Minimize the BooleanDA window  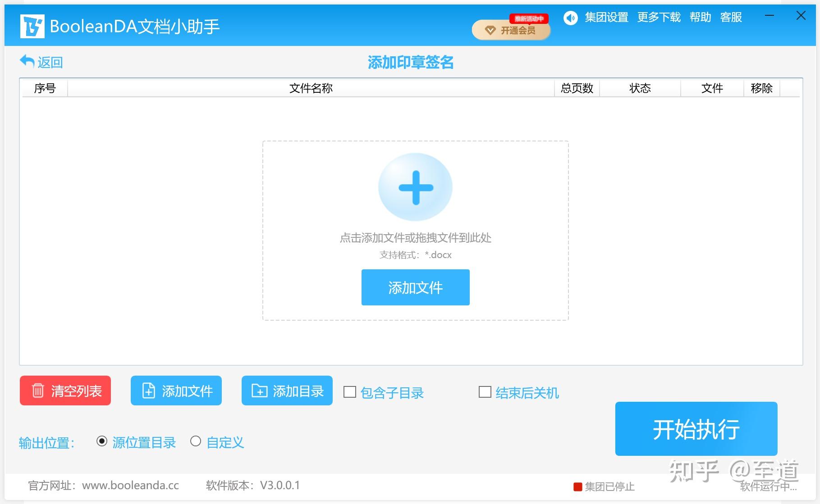click(770, 16)
